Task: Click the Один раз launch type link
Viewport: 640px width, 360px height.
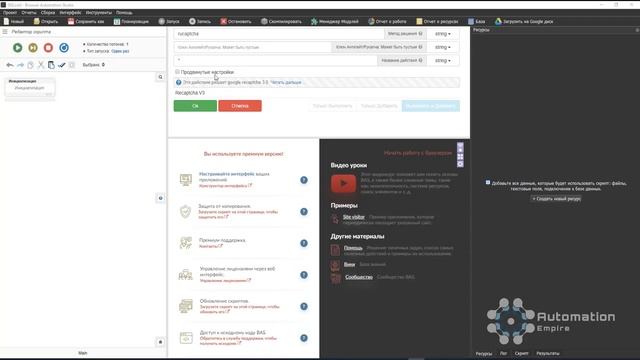Action: pos(120,51)
